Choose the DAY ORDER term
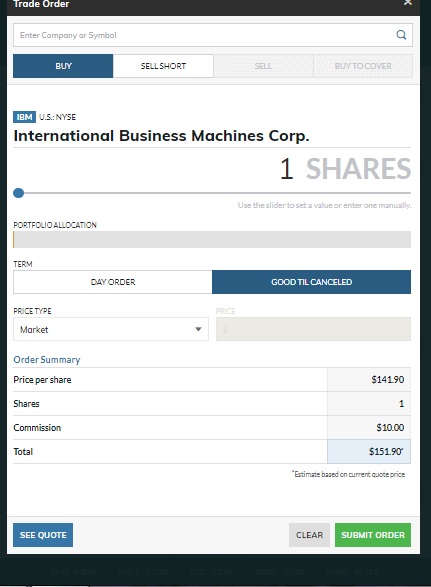The height and width of the screenshot is (587, 431). [x=113, y=282]
